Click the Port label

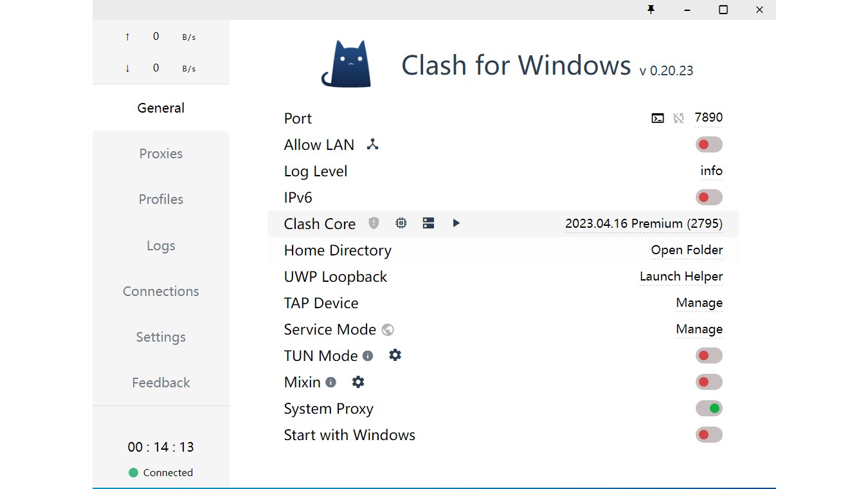298,118
